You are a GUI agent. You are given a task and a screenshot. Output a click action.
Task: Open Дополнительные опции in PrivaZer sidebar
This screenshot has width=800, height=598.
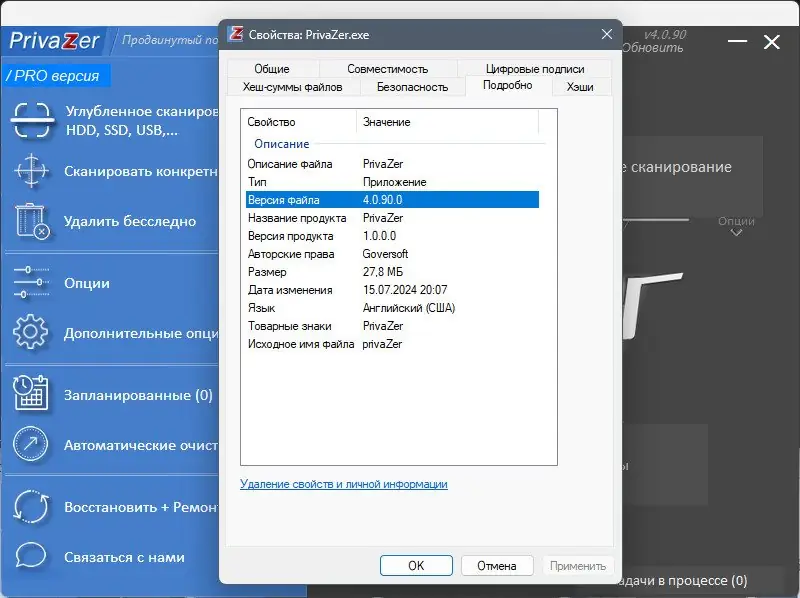point(141,333)
